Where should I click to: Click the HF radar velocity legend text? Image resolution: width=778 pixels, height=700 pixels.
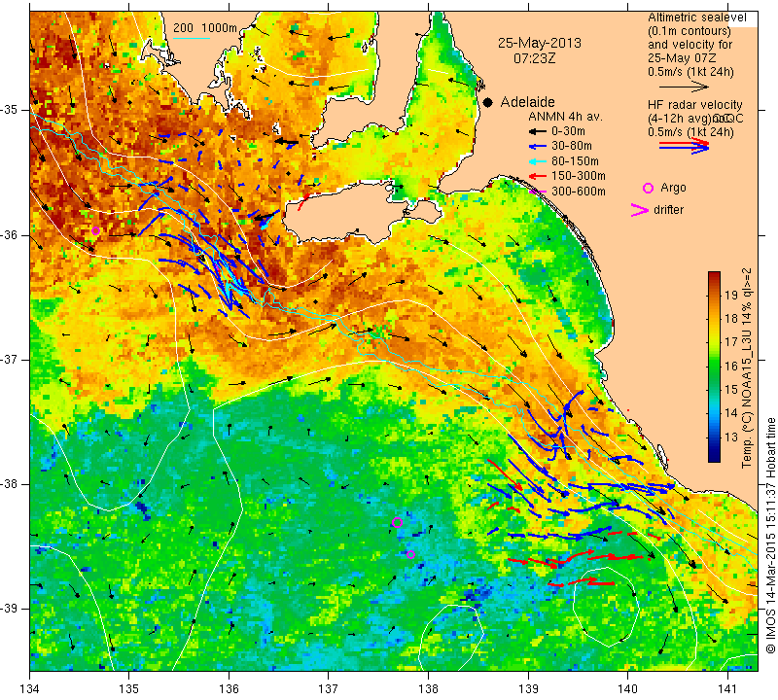694,105
